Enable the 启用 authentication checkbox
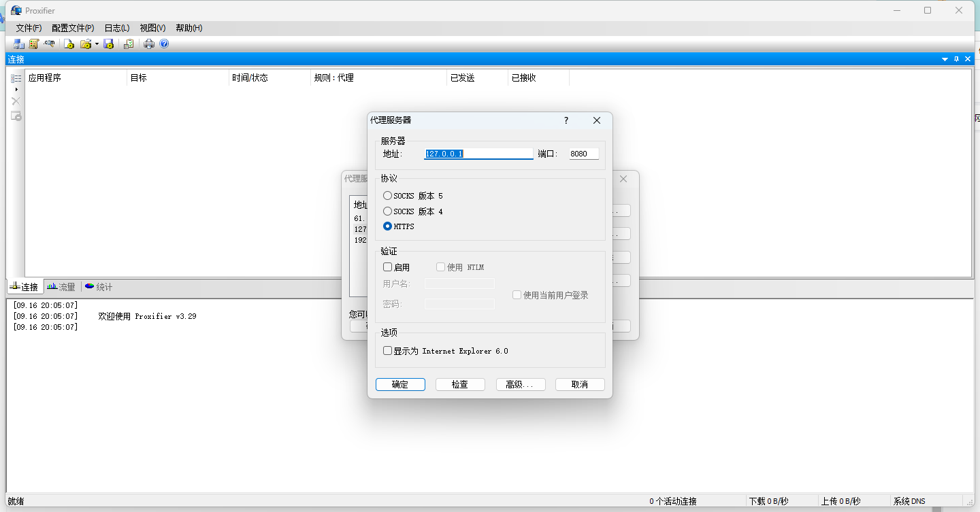The width and height of the screenshot is (980, 512). (x=388, y=267)
